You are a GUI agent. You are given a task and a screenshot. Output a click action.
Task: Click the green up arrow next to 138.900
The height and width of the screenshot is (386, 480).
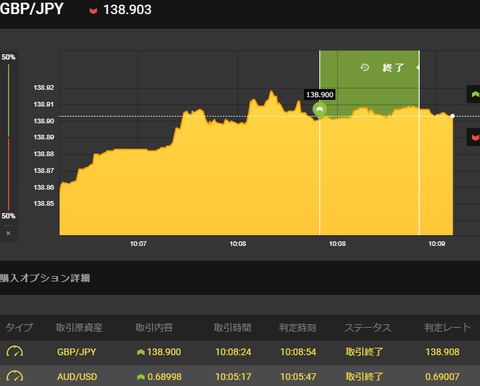point(141,352)
